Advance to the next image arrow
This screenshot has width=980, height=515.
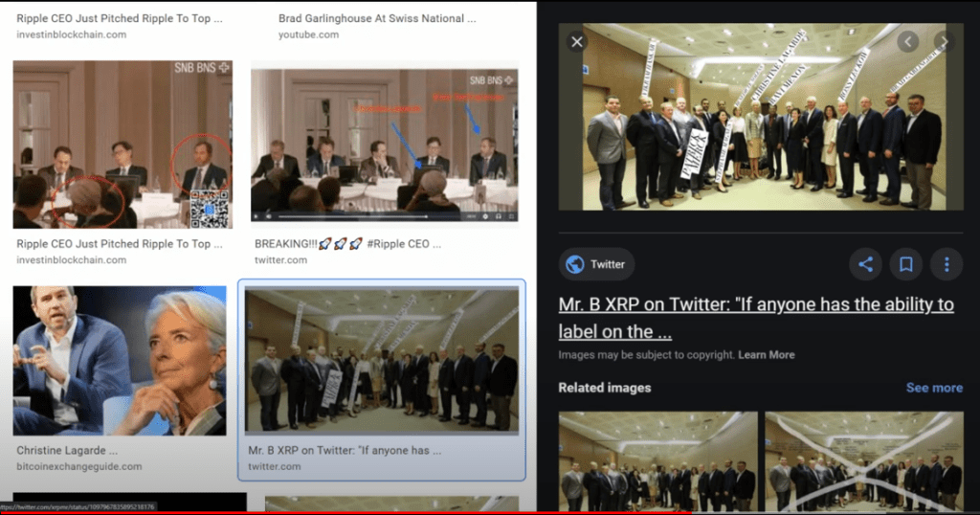[944, 42]
